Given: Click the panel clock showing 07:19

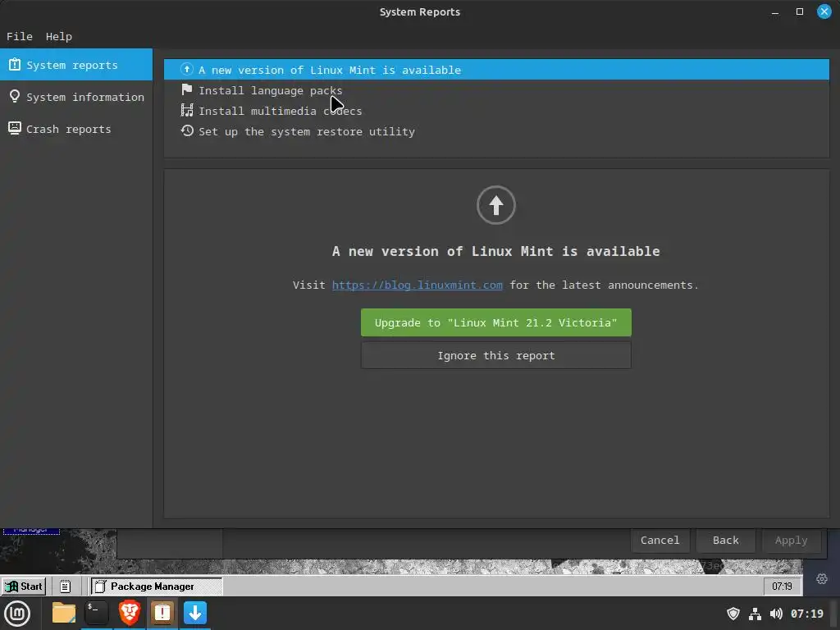Looking at the screenshot, I should 807,614.
